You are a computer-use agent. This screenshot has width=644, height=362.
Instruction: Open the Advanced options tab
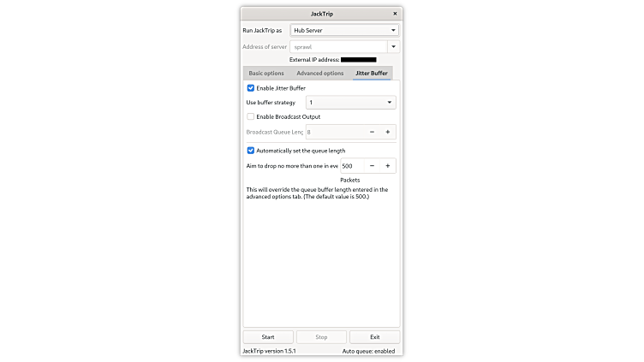pyautogui.click(x=320, y=73)
